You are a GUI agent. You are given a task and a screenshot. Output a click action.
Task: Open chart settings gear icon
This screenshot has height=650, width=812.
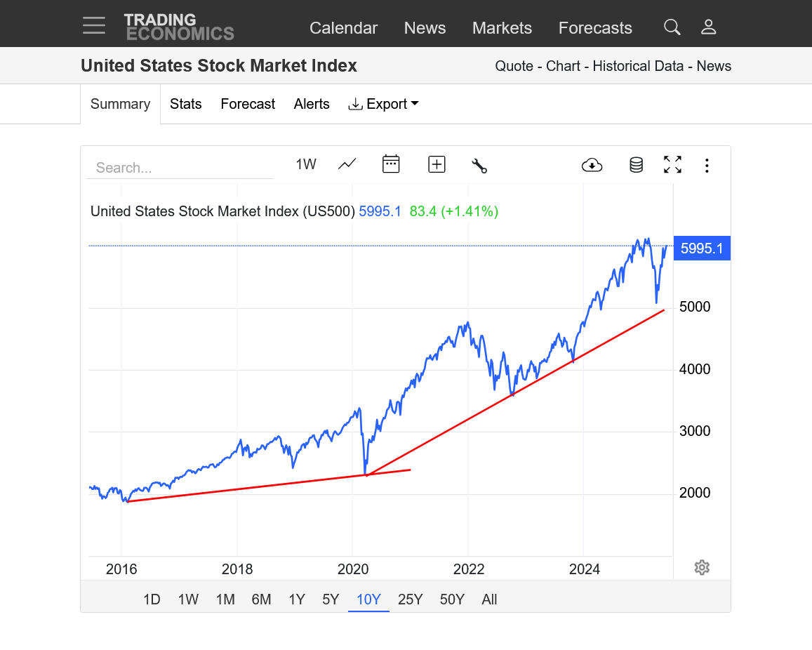(x=702, y=568)
